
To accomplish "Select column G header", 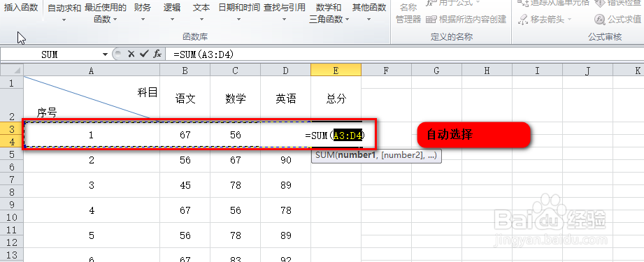I will pos(436,71).
